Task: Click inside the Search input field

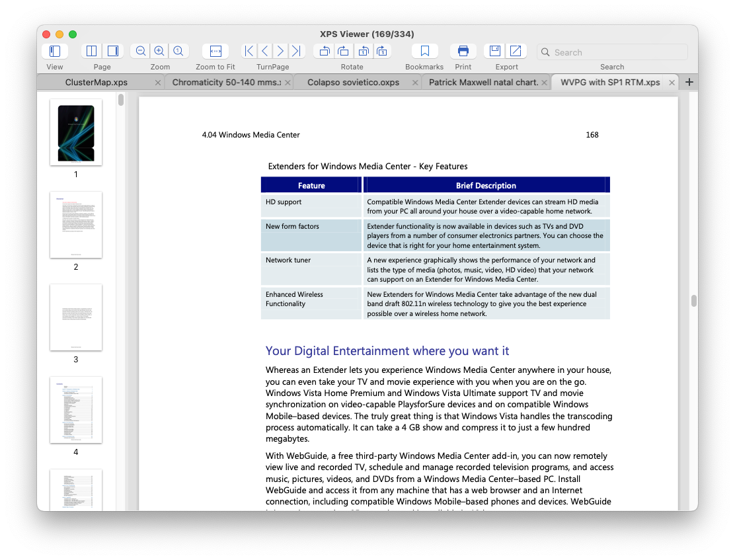Action: (x=611, y=52)
